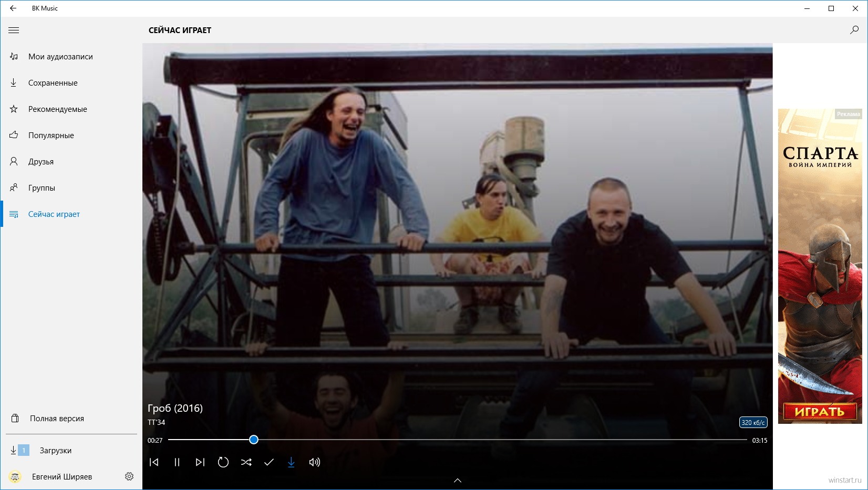The width and height of the screenshot is (868, 490).
Task: Maximize the BK Music window
Action: [831, 8]
